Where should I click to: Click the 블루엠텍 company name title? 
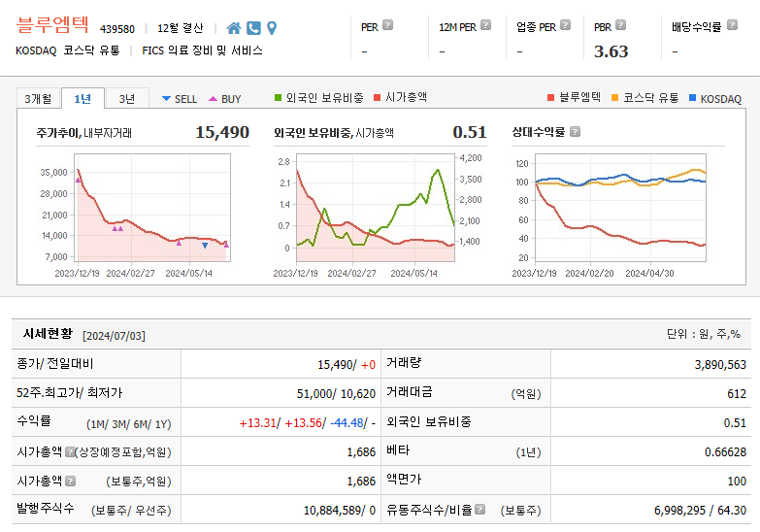tap(52, 24)
